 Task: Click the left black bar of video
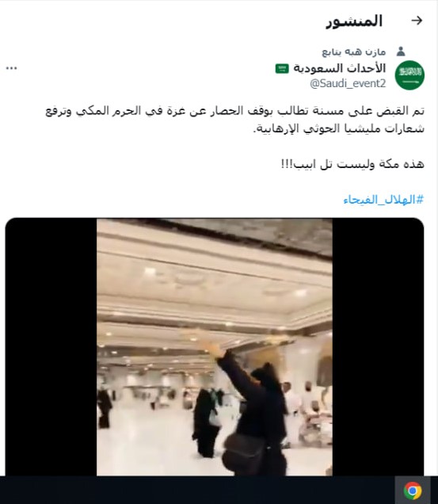pos(51,347)
